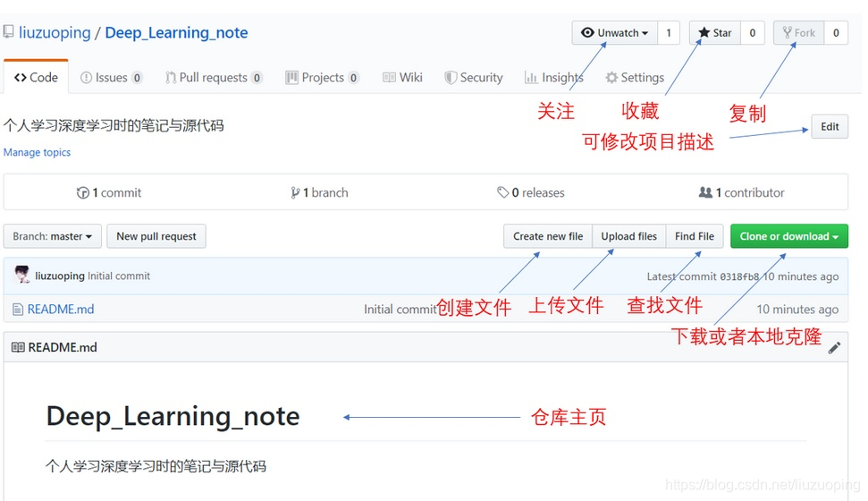Click the pull request icon on Pull requests tab
Image resolution: width=868 pixels, height=501 pixels.
tap(171, 78)
